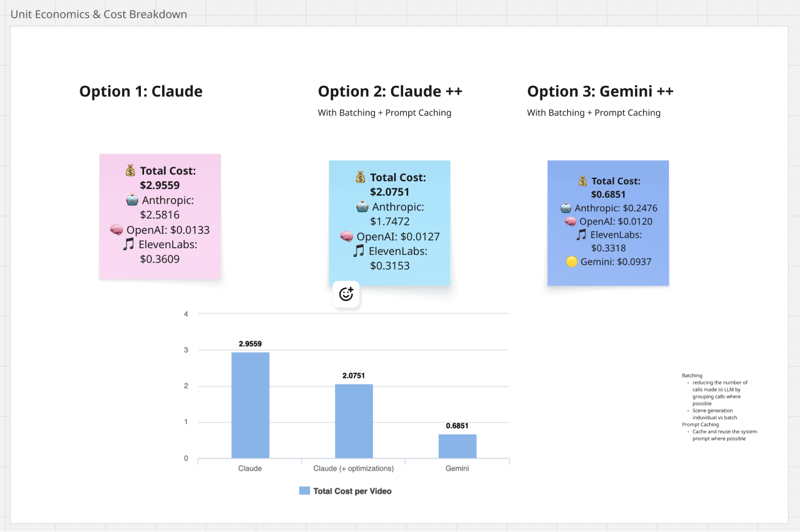Screen dimensions: 800x532
Task: Click the subtitle under Option 3: Gemini ++
Action: pos(593,113)
